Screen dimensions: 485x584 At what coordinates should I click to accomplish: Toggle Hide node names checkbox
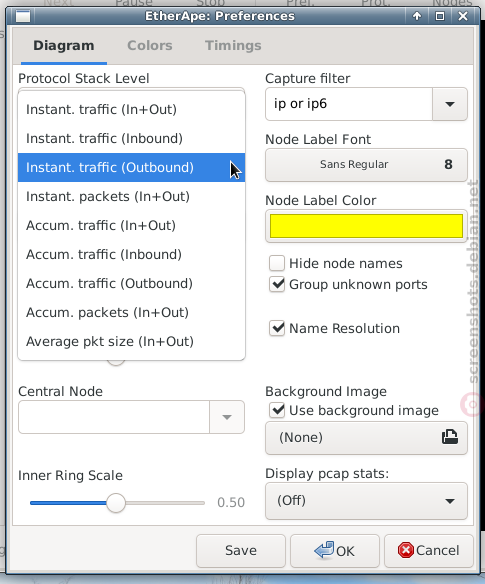(x=277, y=263)
